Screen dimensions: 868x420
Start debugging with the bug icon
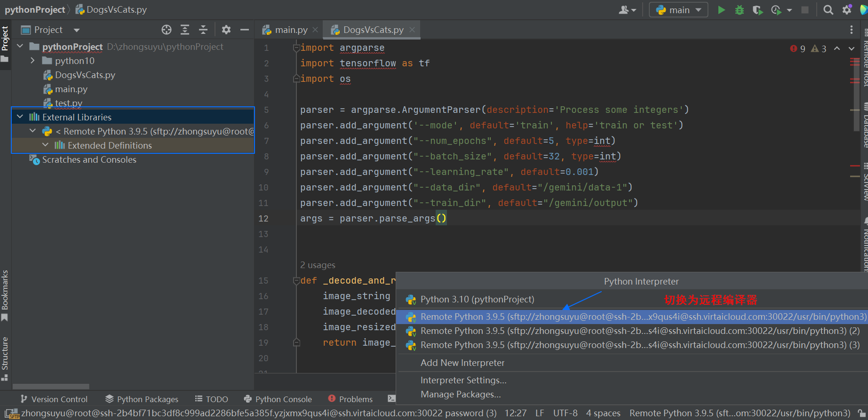coord(740,10)
